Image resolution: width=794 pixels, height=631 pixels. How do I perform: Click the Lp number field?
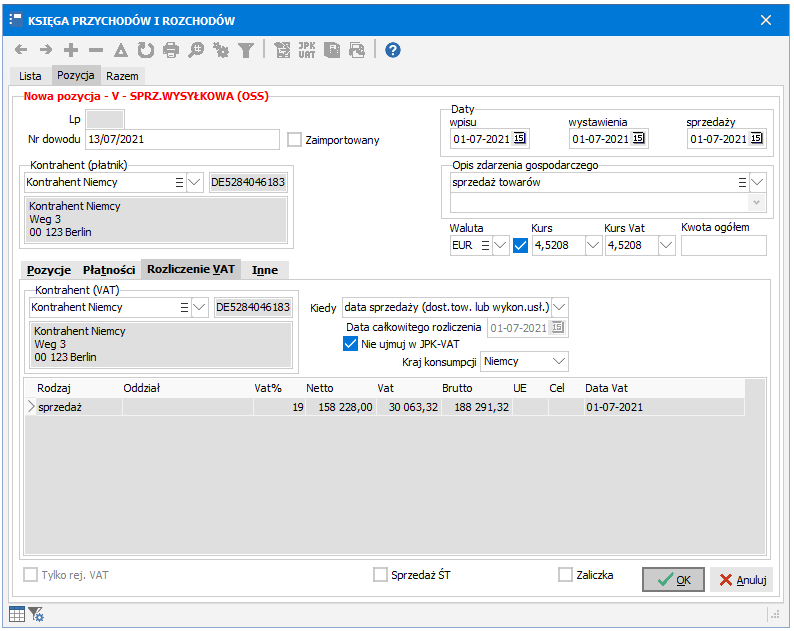pos(105,120)
